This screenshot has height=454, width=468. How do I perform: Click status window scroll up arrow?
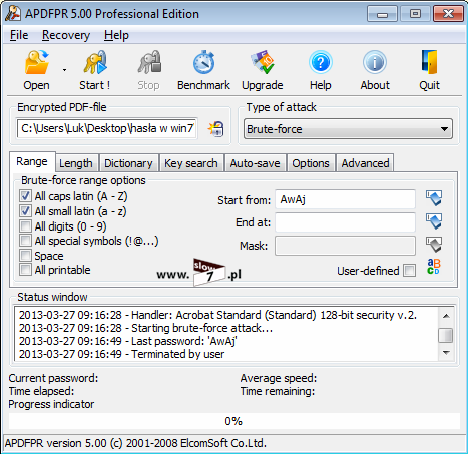446,316
